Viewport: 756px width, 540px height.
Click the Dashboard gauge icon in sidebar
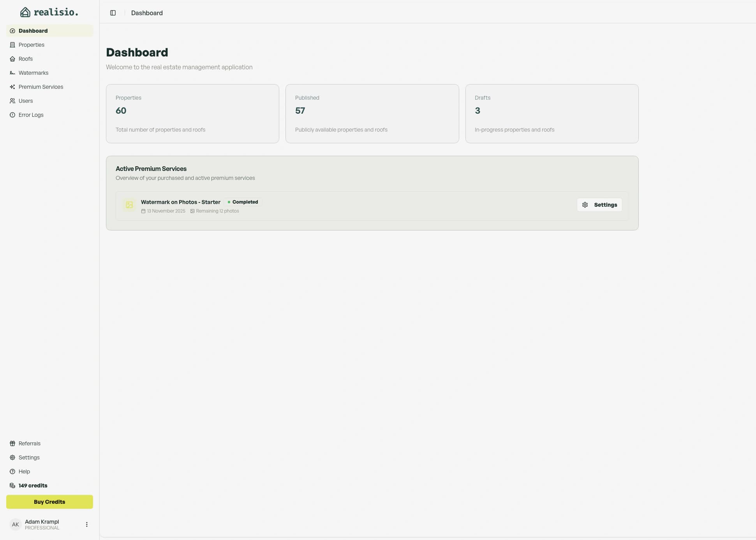click(12, 31)
